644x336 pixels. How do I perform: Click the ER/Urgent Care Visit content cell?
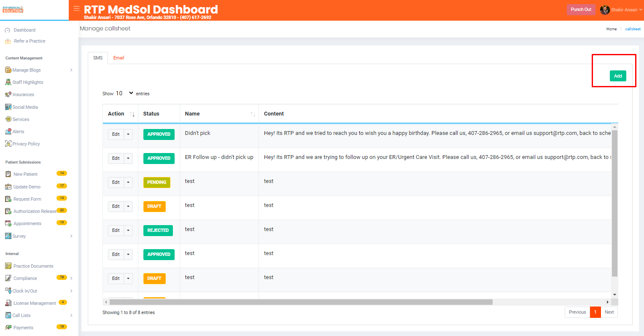click(x=435, y=160)
